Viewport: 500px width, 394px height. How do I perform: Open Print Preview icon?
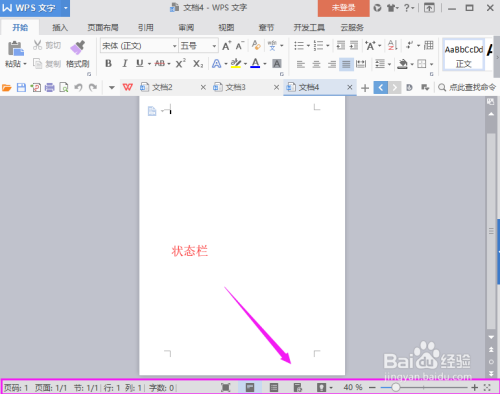click(x=64, y=88)
